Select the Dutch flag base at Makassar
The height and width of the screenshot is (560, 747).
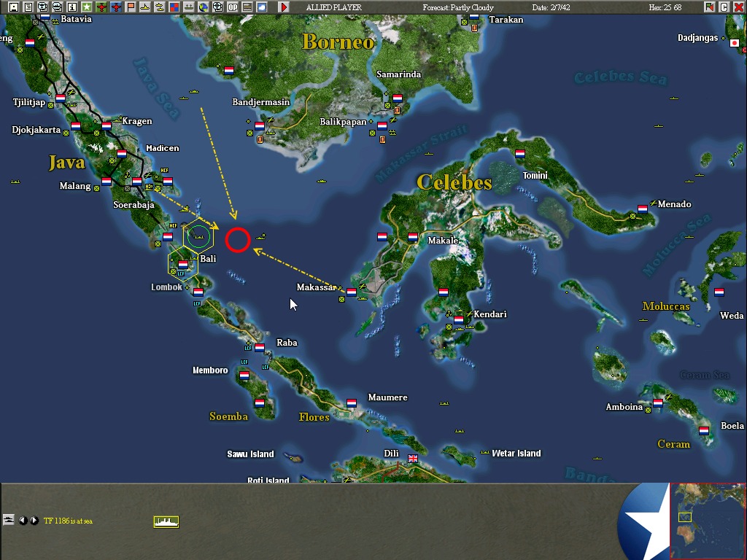click(352, 292)
